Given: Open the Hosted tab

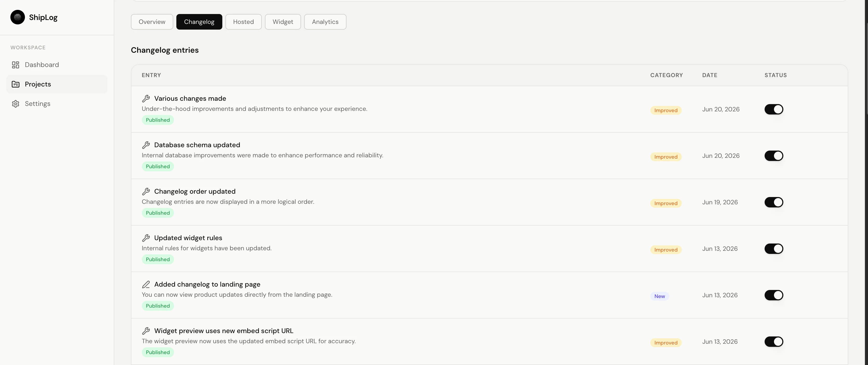Looking at the screenshot, I should [243, 22].
